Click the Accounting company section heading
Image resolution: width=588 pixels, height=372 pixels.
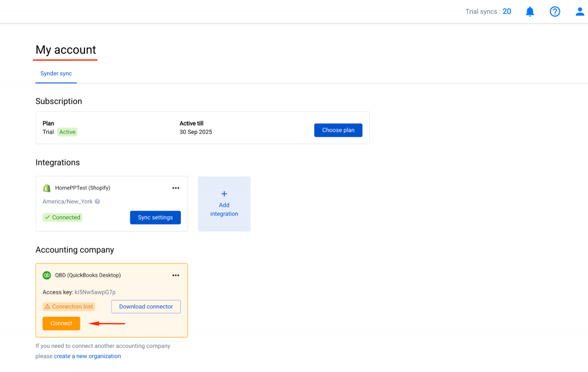point(75,250)
